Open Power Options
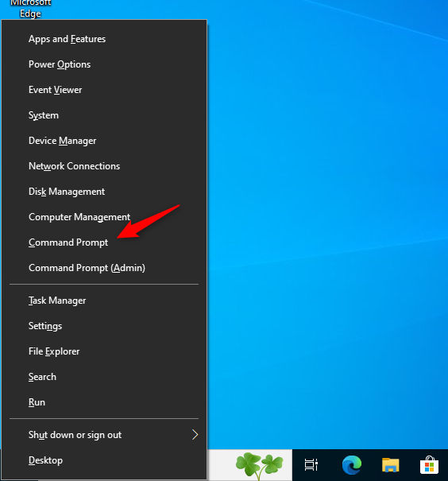Image resolution: width=448 pixels, height=481 pixels. click(104, 64)
